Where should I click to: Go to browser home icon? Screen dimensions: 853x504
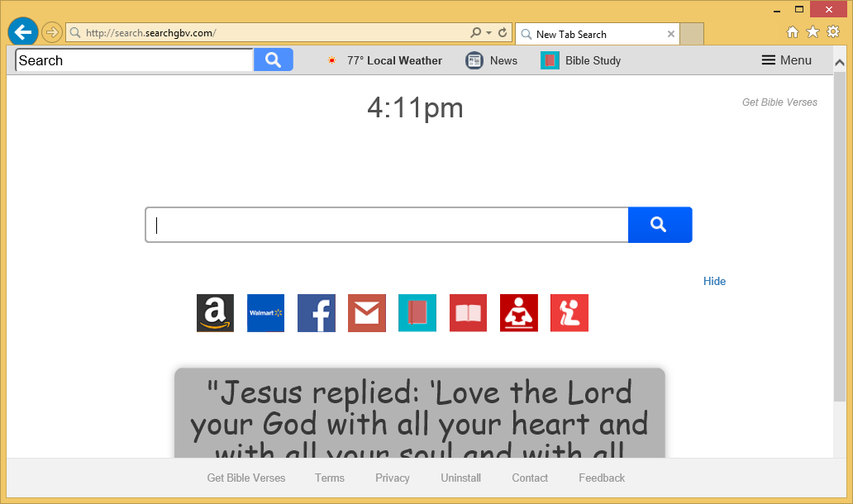coord(793,32)
